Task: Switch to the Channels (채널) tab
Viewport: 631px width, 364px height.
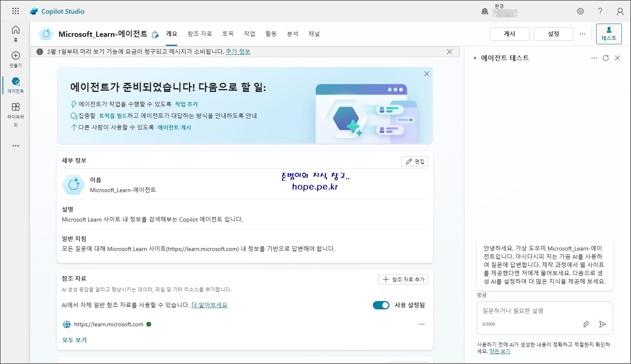Action: 314,34
